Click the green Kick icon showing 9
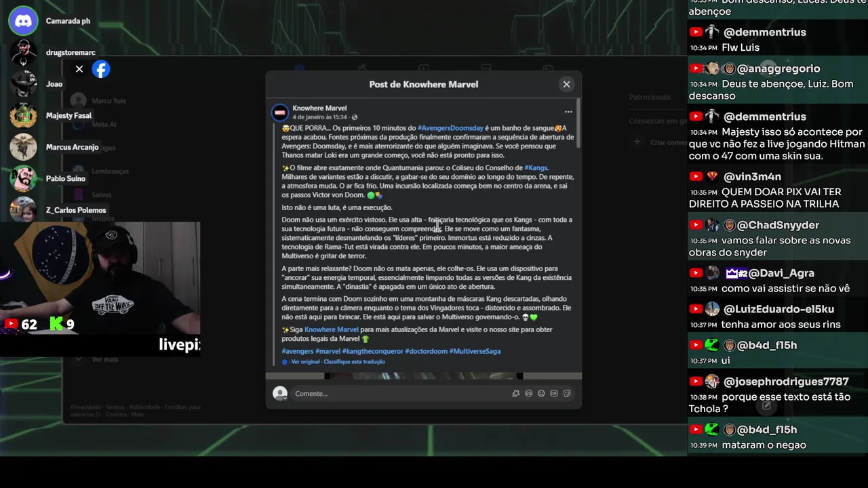 (x=56, y=324)
